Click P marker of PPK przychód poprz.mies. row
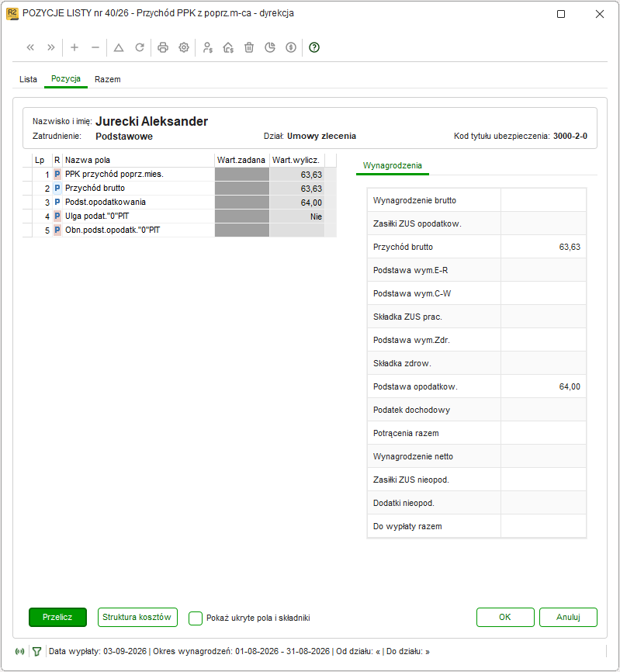This screenshot has height=672, width=620. tap(57, 175)
